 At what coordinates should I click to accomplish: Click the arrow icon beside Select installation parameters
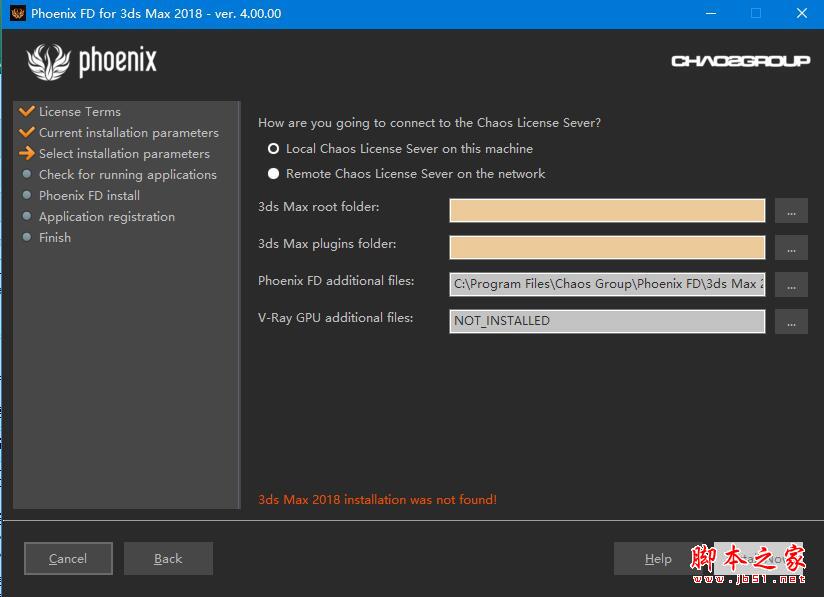pyautogui.click(x=27, y=153)
